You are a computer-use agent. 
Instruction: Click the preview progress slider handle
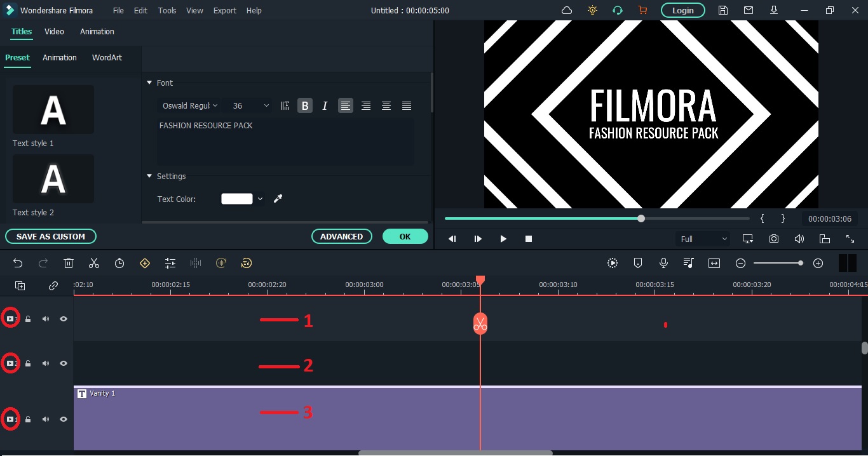(641, 218)
